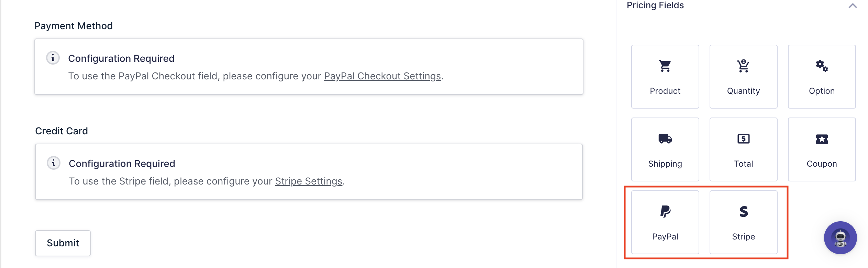
Task: Add the Coupon pricing field
Action: (x=822, y=149)
